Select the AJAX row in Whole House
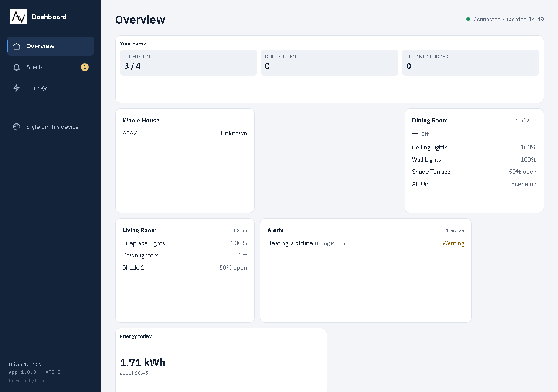 point(185,133)
